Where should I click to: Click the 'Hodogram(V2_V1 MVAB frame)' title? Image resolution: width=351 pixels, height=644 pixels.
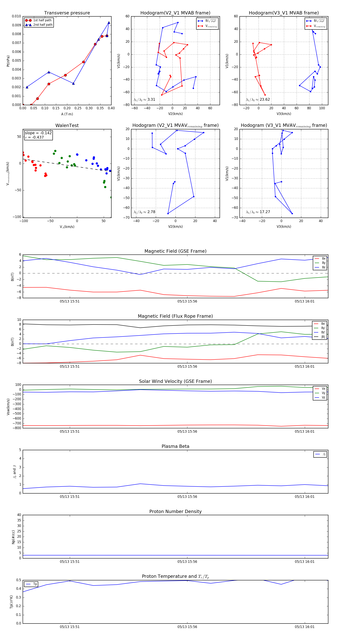pos(175,13)
